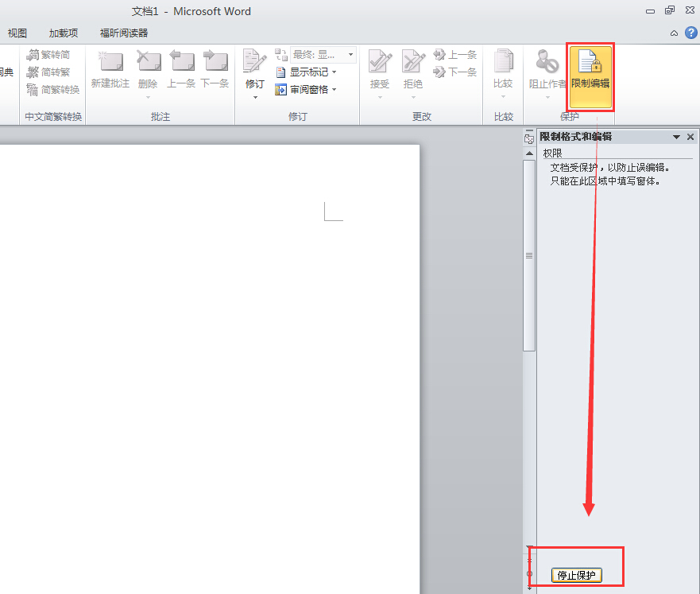Click Previous change (上一条) in the 更改 group
The image size is (700, 594).
coord(455,55)
